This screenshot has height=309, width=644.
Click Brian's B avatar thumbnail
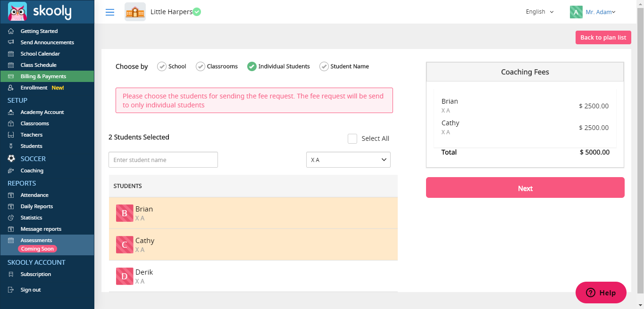point(125,213)
